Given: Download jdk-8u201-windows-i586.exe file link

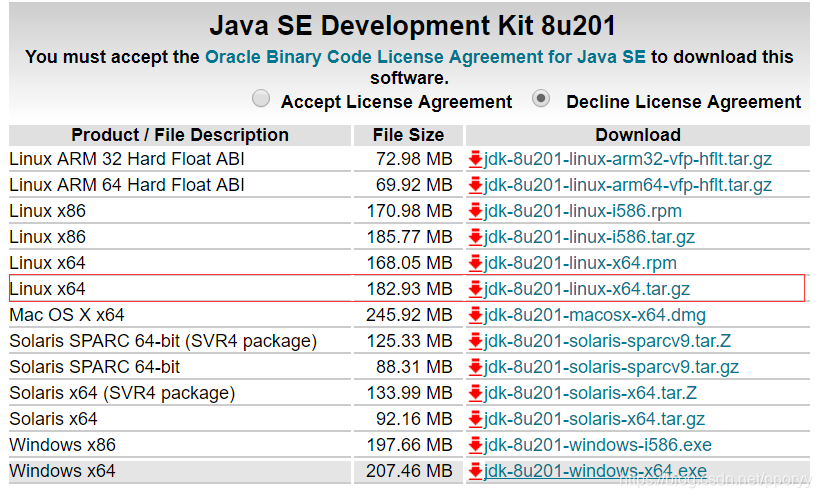Looking at the screenshot, I should (598, 445).
